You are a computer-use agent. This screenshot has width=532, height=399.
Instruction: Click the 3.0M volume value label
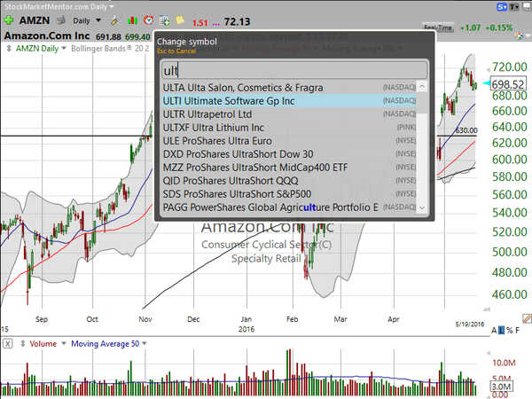[501, 387]
